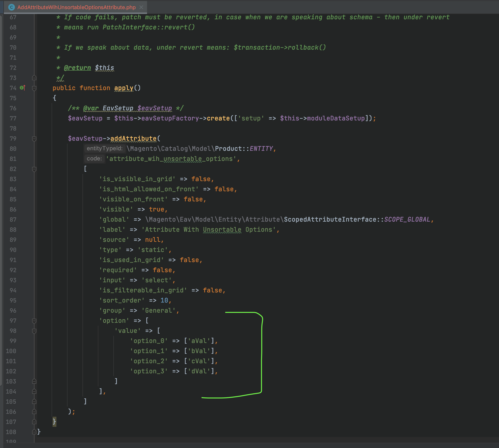This screenshot has height=448, width=499.
Task: Click class fold end marker on line 108
Action: (x=34, y=432)
